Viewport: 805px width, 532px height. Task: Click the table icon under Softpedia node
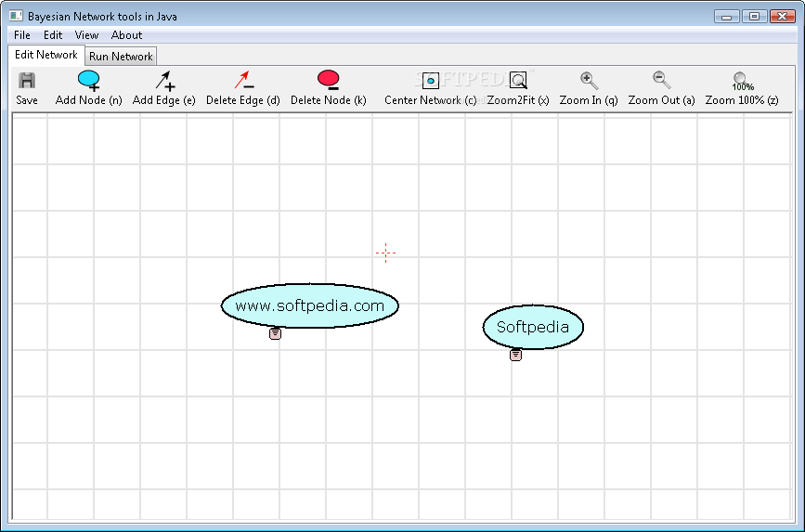tap(515, 355)
